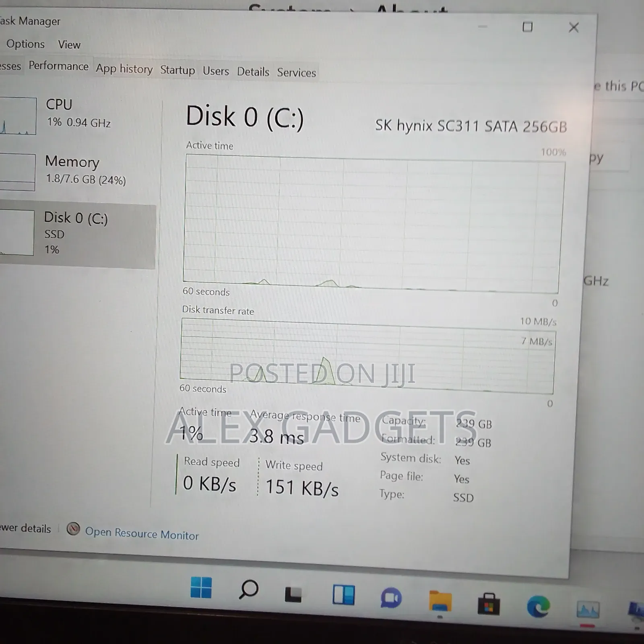Click the Disk transfer rate graph
Viewport: 644px width, 644px height.
(x=367, y=356)
